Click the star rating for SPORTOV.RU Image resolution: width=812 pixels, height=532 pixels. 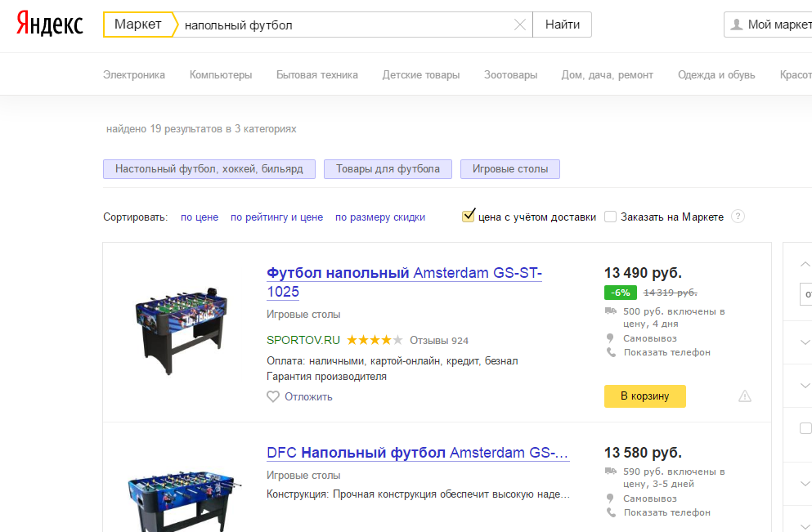(375, 340)
